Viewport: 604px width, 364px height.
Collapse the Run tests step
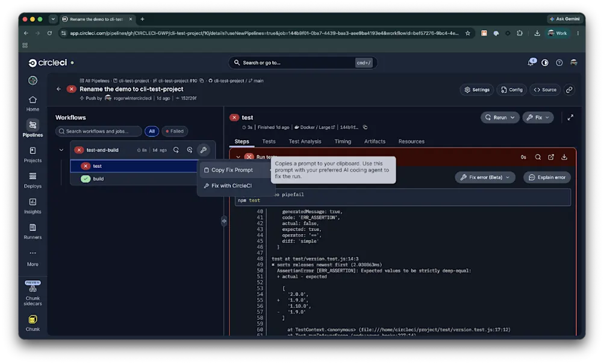point(238,157)
